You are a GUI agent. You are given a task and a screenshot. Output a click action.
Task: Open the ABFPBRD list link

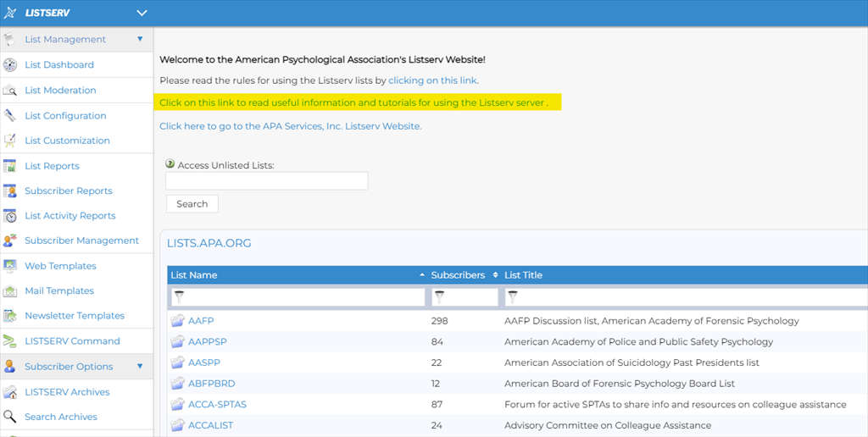click(x=211, y=384)
